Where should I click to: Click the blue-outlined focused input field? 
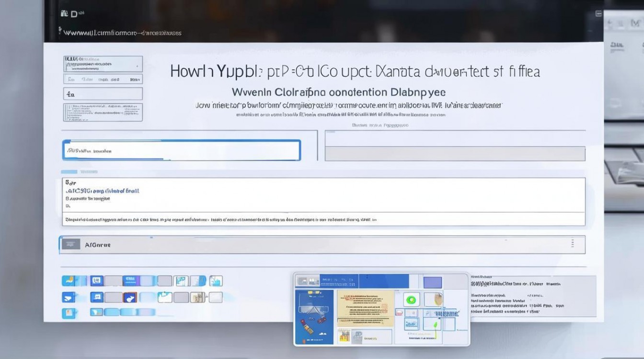tap(181, 150)
